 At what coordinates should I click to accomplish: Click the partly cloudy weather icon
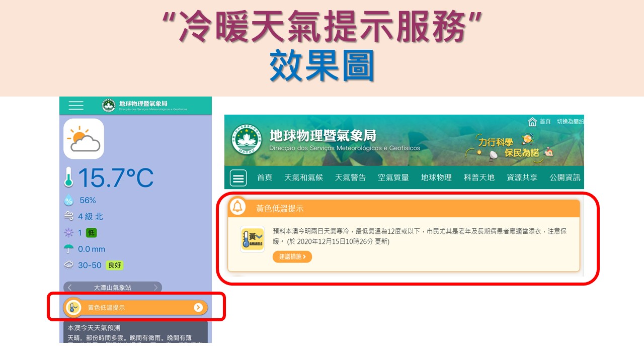coord(84,139)
